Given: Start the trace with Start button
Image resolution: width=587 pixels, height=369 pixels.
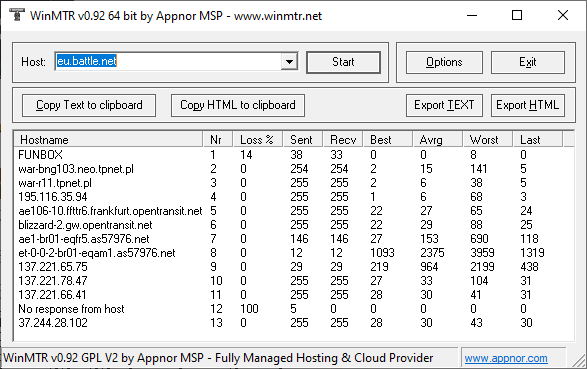Looking at the screenshot, I should [x=343, y=62].
